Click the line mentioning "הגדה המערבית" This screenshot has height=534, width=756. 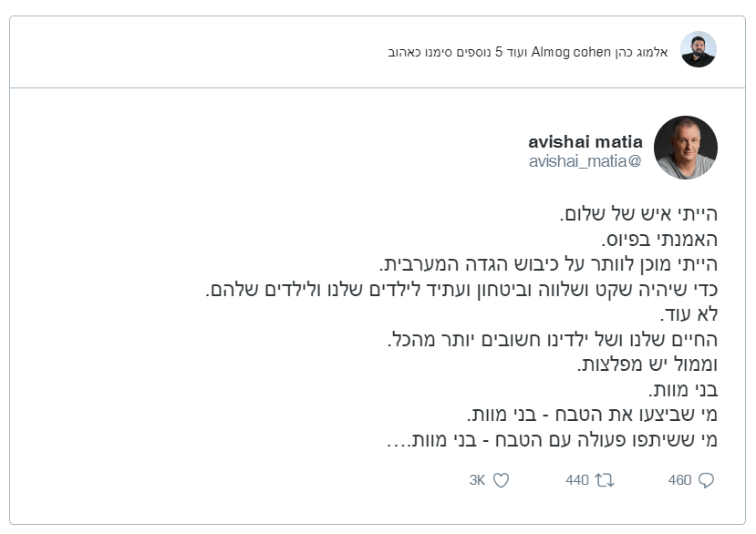549,265
